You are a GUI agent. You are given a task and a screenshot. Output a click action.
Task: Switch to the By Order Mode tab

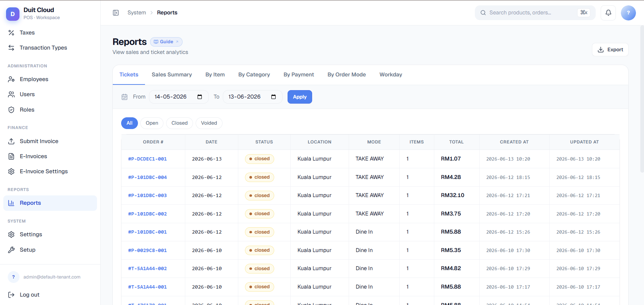pyautogui.click(x=347, y=75)
